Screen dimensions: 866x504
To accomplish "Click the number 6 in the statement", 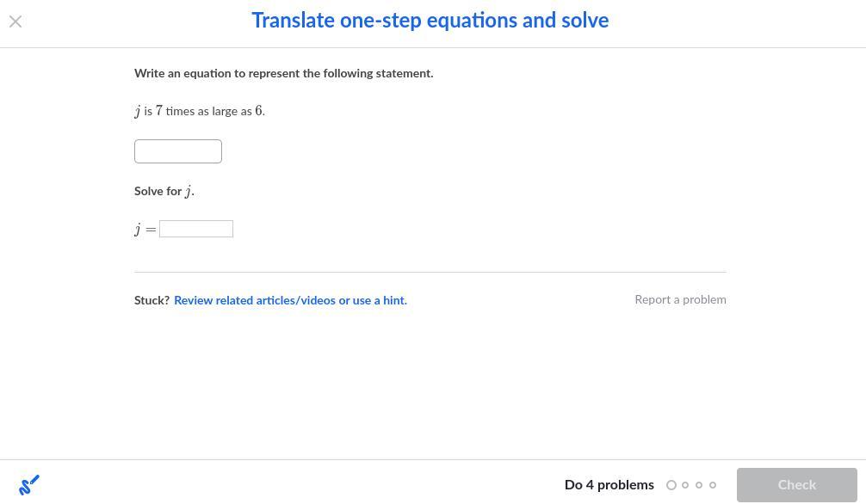I will click(x=258, y=111).
